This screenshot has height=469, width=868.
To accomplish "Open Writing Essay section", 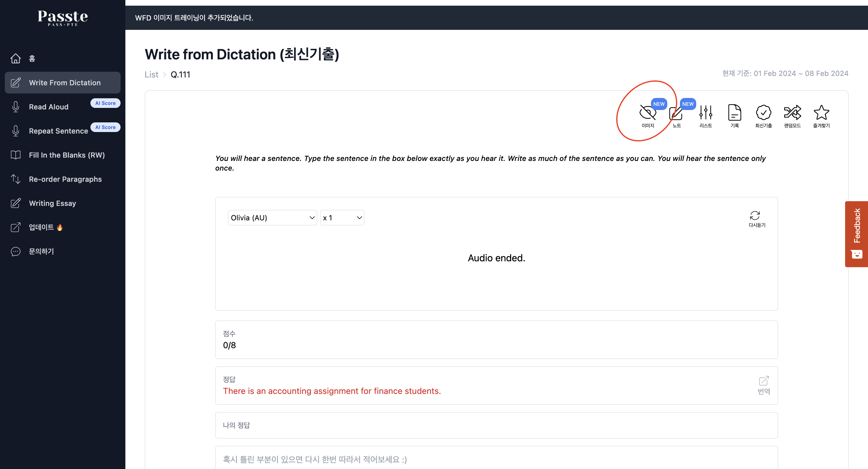I will tap(52, 203).
